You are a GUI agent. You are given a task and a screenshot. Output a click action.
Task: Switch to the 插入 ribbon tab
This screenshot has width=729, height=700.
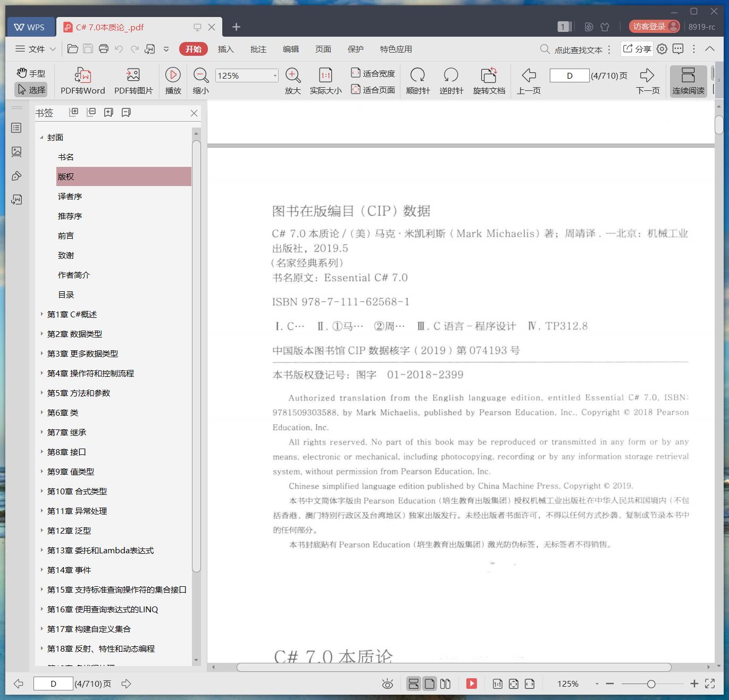click(x=225, y=49)
